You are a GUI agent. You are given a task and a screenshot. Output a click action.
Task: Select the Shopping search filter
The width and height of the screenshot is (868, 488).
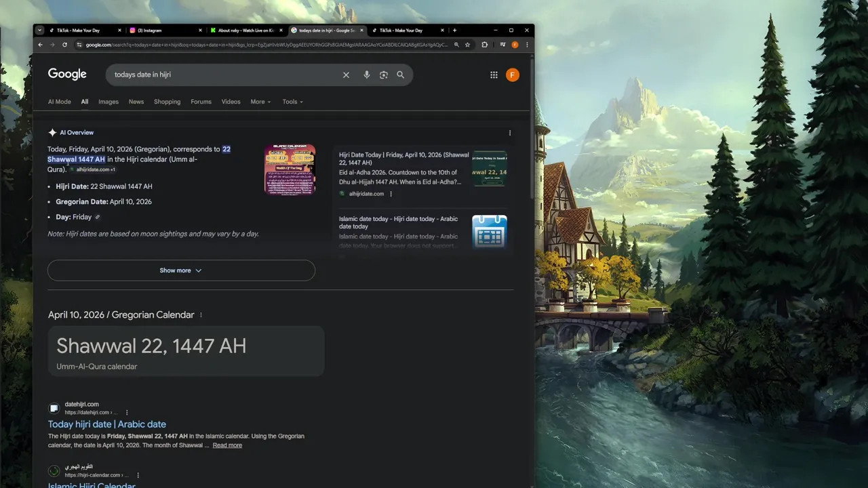(167, 102)
